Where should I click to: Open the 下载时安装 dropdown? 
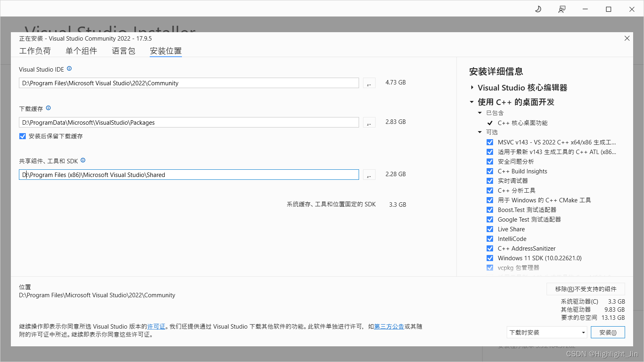click(547, 333)
